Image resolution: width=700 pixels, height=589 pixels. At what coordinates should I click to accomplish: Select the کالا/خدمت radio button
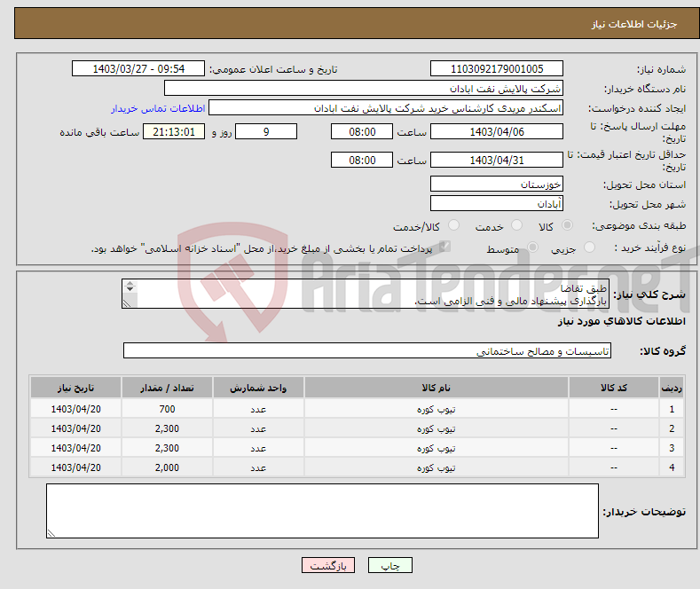point(453,225)
